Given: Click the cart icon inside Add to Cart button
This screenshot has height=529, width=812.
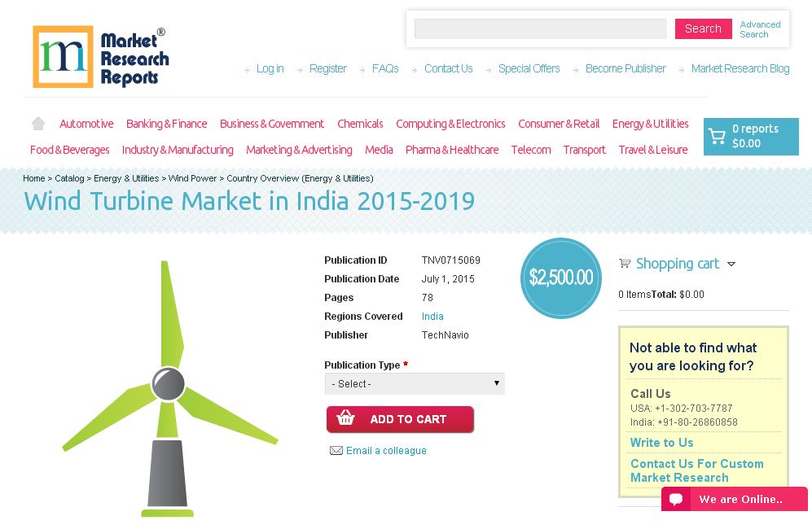Looking at the screenshot, I should 346,419.
